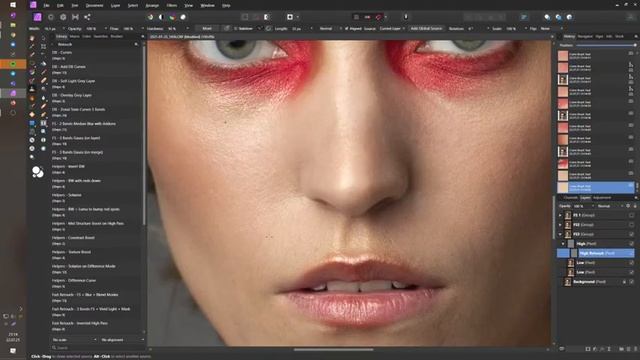The height and width of the screenshot is (360, 640).
Task: Toggle visibility of FS3 group
Action: click(631, 234)
